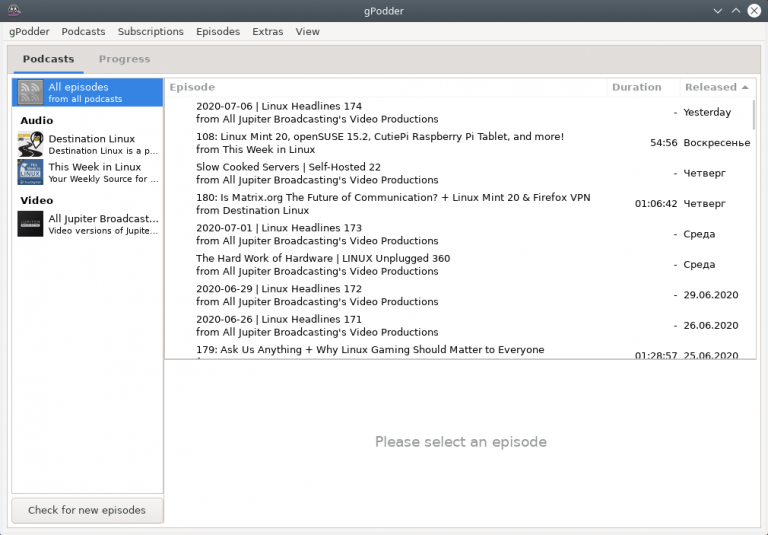Screen dimensions: 768x535
Task: Select episode 108: Linux Mint 20, openSUSE 15.2
Action: pyautogui.click(x=460, y=143)
